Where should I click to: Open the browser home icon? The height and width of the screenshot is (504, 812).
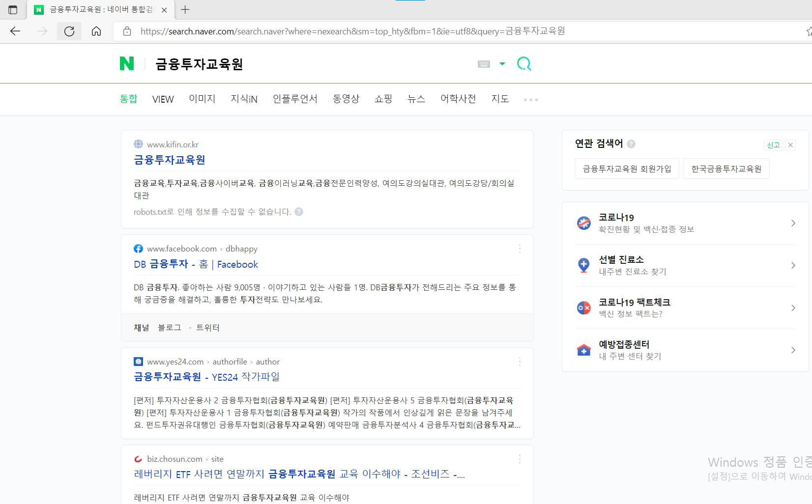coord(96,31)
